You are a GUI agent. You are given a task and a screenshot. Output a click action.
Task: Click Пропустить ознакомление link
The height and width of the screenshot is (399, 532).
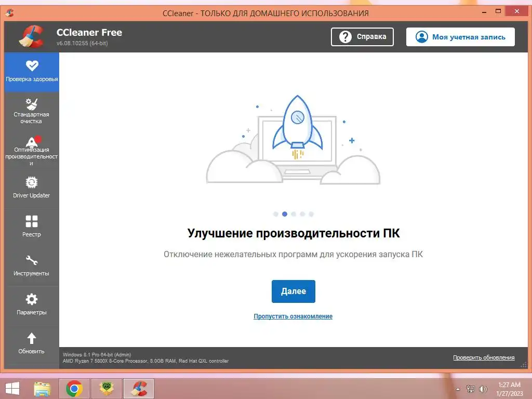coord(293,316)
